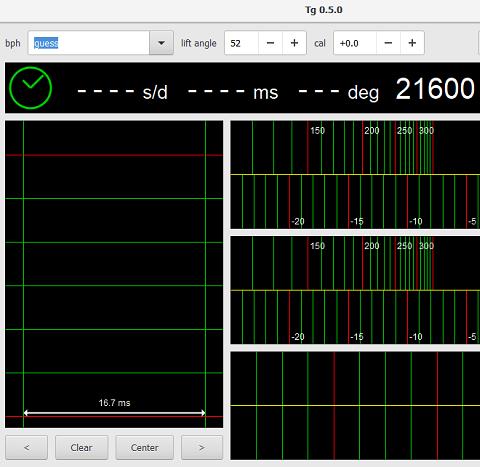Click the cal field showing +0.0
The height and width of the screenshot is (467, 480).
(355, 43)
